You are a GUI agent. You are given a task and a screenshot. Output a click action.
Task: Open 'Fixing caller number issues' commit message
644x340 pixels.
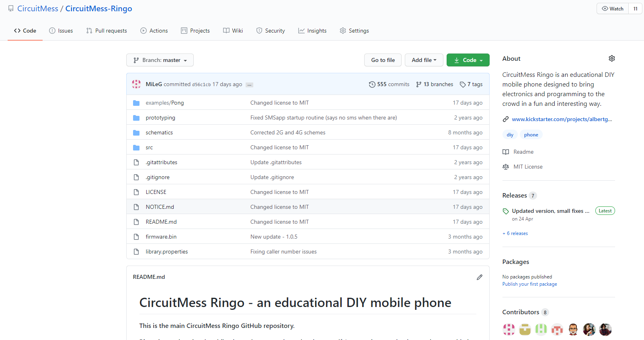pos(283,252)
